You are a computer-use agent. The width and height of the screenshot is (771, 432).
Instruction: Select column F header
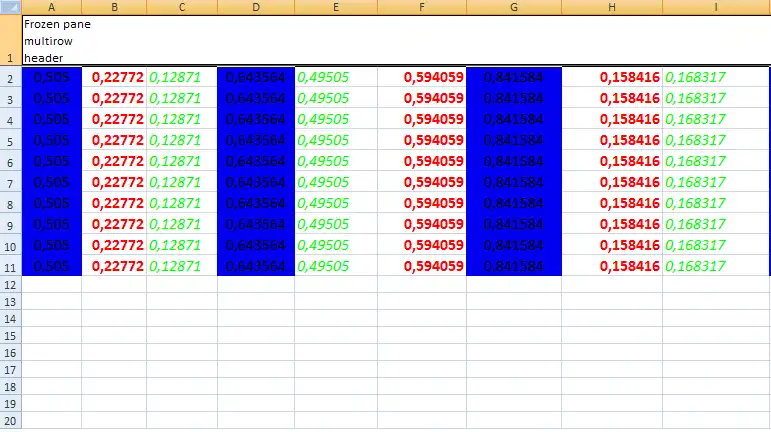point(422,7)
